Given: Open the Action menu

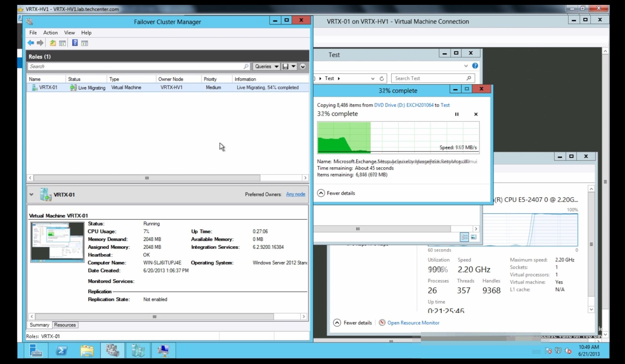Looking at the screenshot, I should pyautogui.click(x=50, y=33).
